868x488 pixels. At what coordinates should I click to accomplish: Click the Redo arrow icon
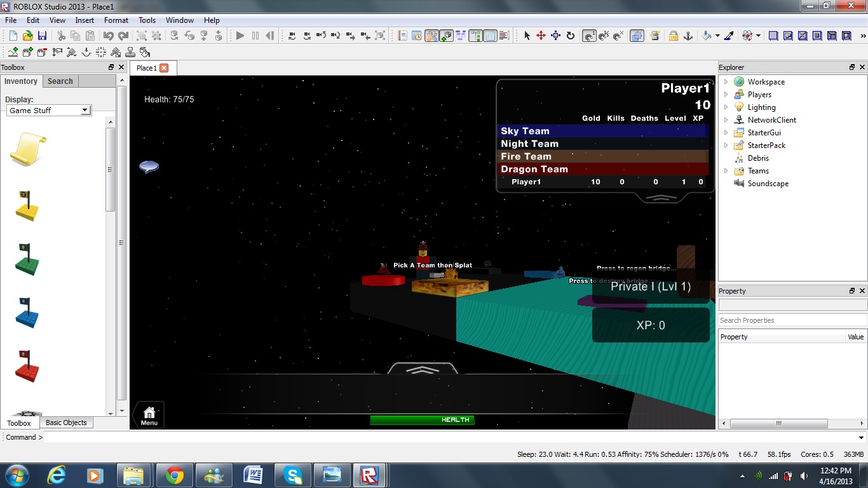point(123,36)
